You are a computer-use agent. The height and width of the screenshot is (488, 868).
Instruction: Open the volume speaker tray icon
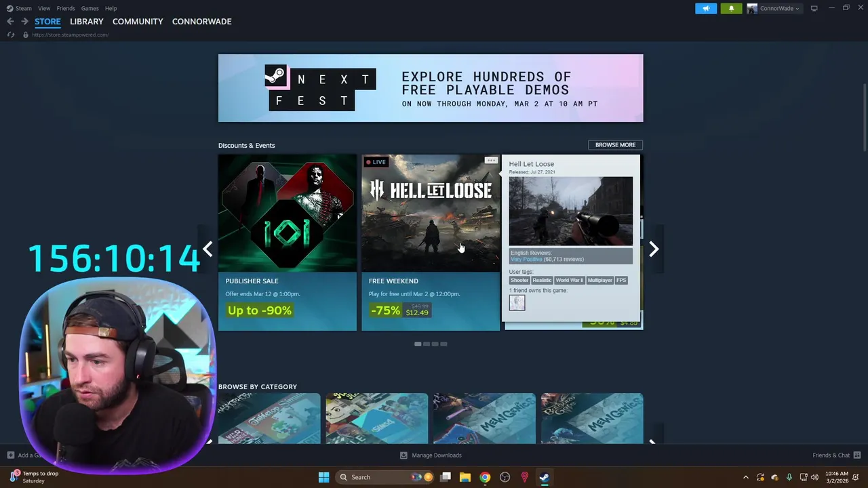[x=814, y=477]
